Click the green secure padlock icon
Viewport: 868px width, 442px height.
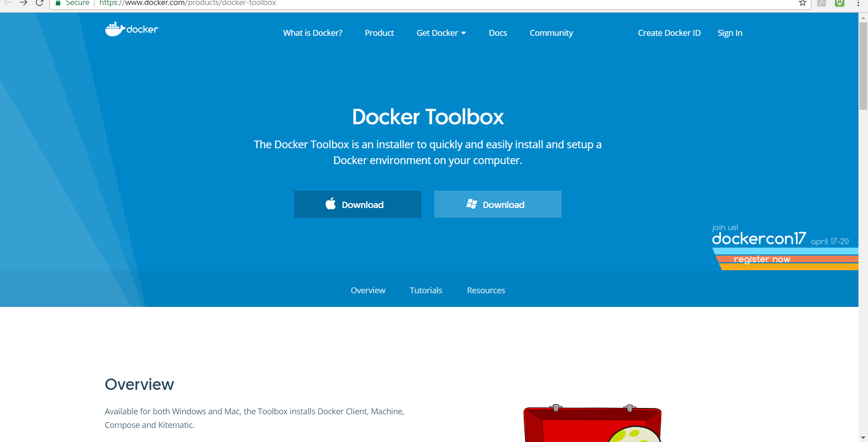pyautogui.click(x=58, y=3)
